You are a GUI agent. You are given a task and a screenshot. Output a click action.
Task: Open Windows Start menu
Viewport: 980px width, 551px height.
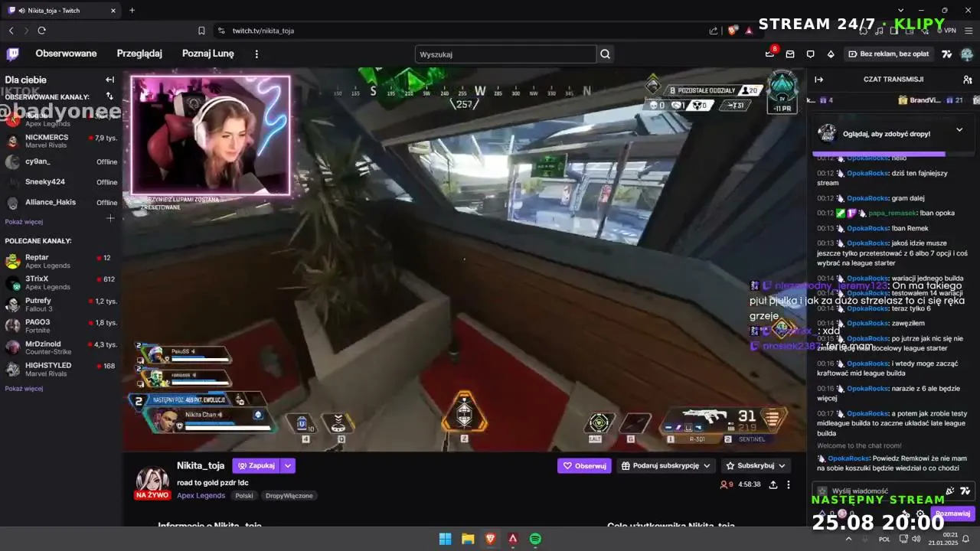[445, 539]
